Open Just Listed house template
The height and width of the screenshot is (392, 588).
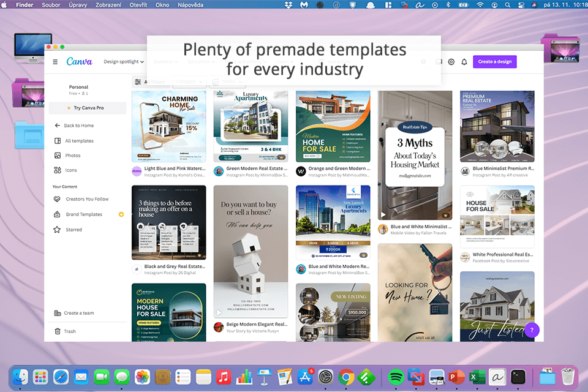(497, 306)
